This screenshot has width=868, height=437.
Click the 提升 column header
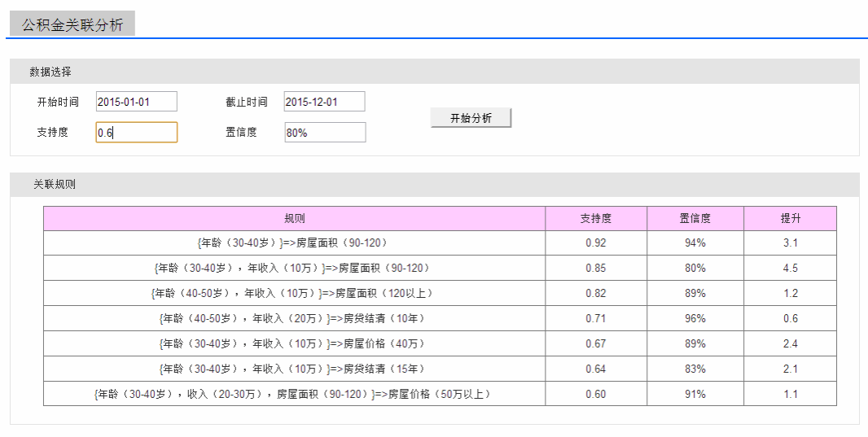click(x=790, y=219)
